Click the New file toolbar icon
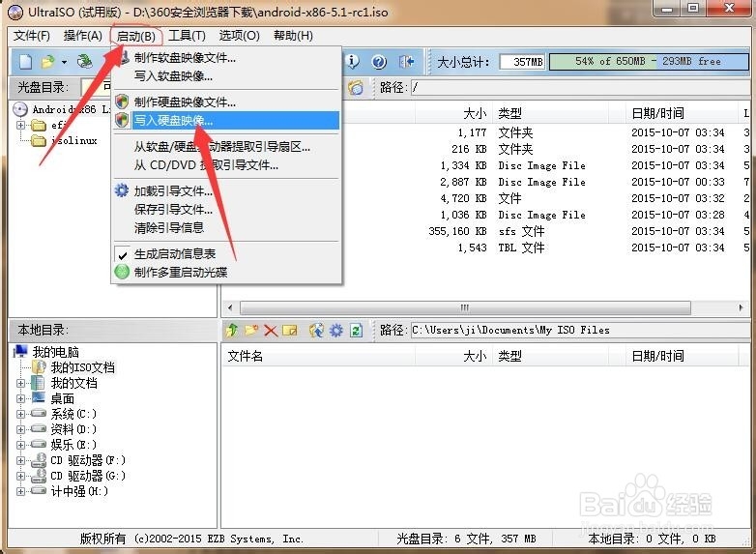The image size is (756, 554). coord(25,62)
